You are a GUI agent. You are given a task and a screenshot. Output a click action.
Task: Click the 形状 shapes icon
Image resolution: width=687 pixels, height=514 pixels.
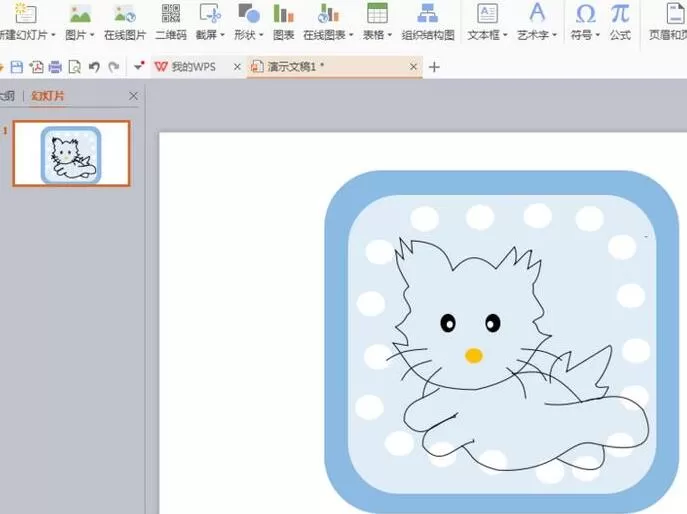click(x=249, y=13)
